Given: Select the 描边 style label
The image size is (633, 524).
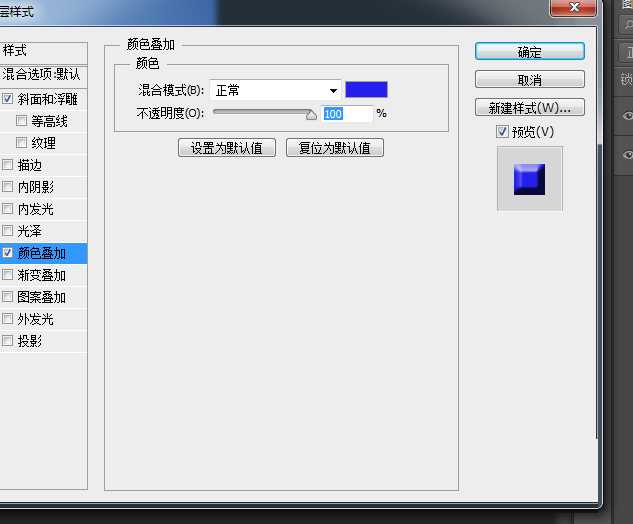Looking at the screenshot, I should [29, 165].
